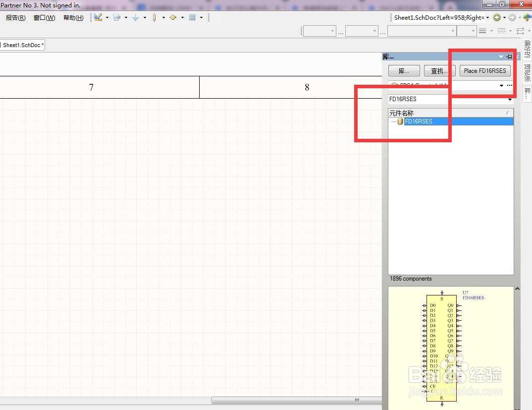Open the home page icon at toolbar end
Viewport: 532px width, 410px height.
pos(528,17)
